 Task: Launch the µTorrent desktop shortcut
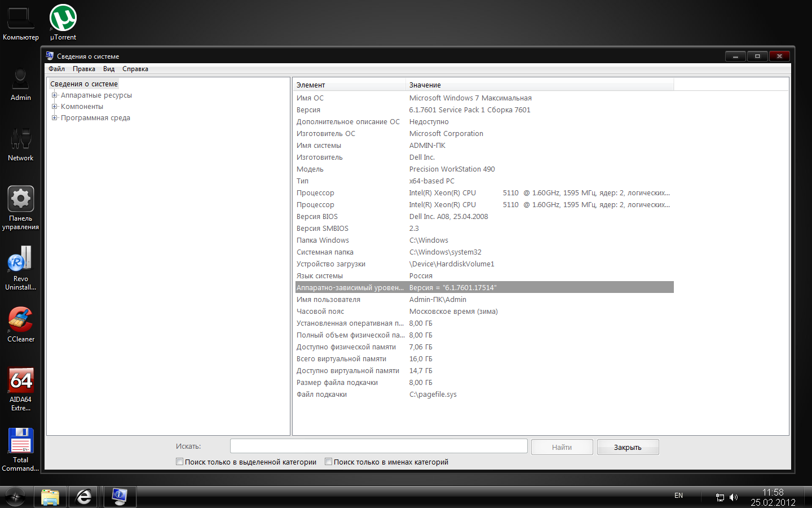pos(63,23)
